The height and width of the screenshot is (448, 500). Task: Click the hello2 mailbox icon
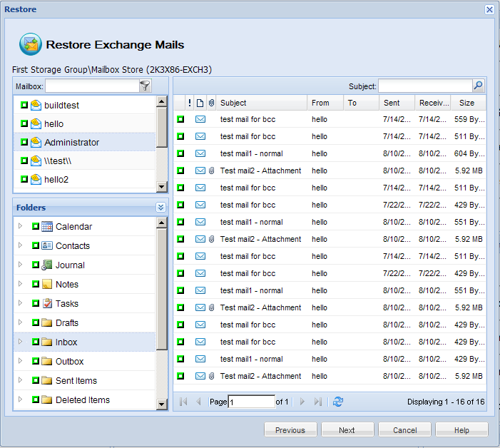click(x=36, y=179)
